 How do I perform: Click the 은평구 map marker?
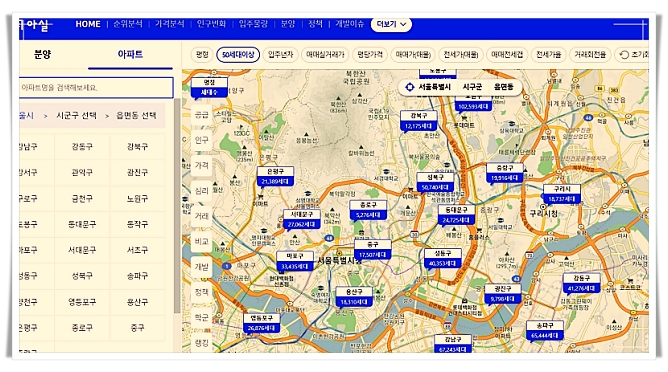point(275,176)
